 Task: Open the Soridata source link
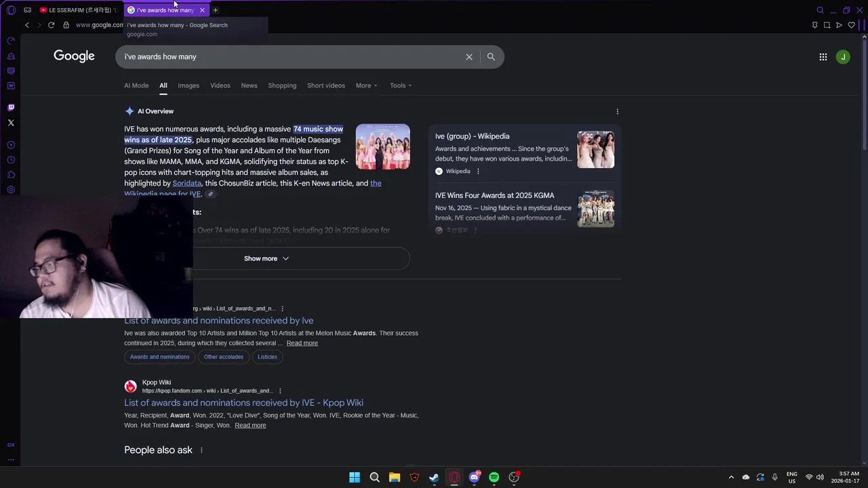click(x=186, y=183)
